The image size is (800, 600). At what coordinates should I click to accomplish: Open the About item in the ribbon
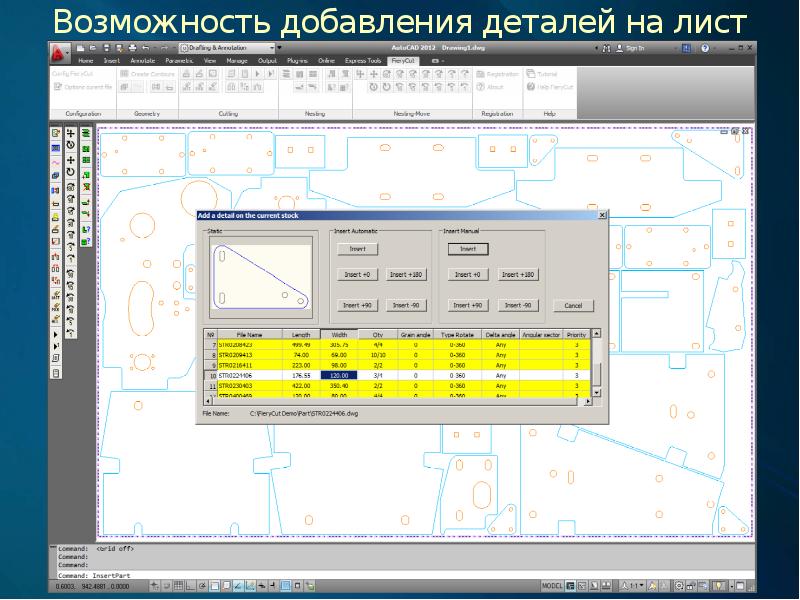click(491, 87)
